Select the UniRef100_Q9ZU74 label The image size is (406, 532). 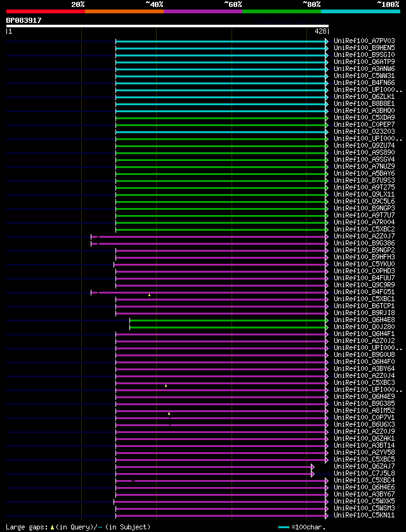[x=364, y=146]
